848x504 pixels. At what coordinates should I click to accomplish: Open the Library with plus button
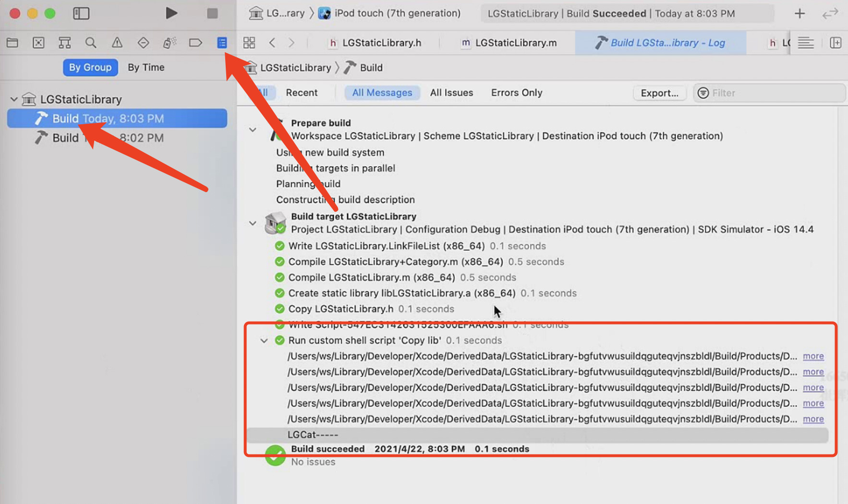800,13
